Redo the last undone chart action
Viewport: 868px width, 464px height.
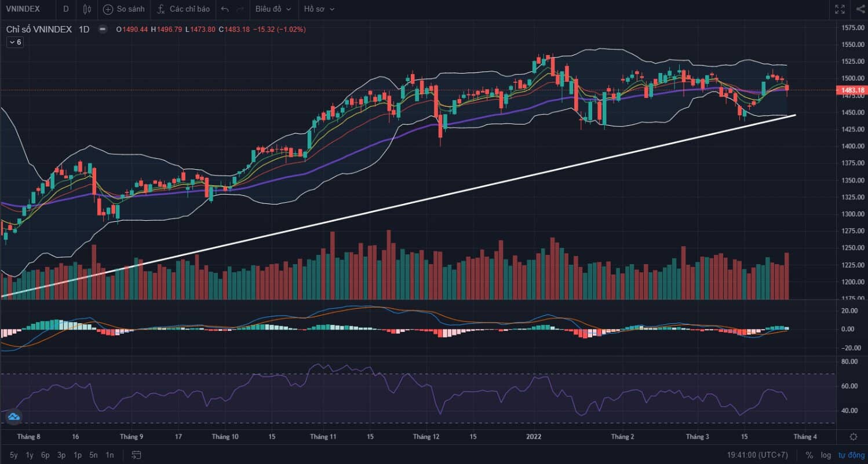(x=240, y=9)
